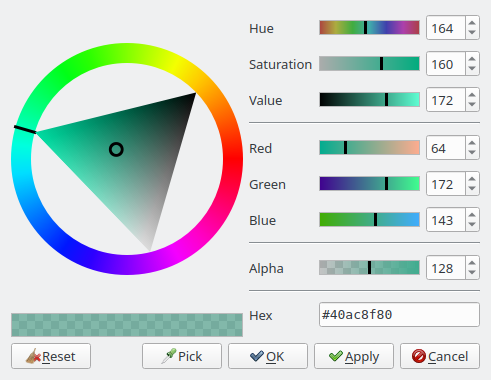Click the black hue marker on ring
491x380 pixels.
tap(25, 129)
